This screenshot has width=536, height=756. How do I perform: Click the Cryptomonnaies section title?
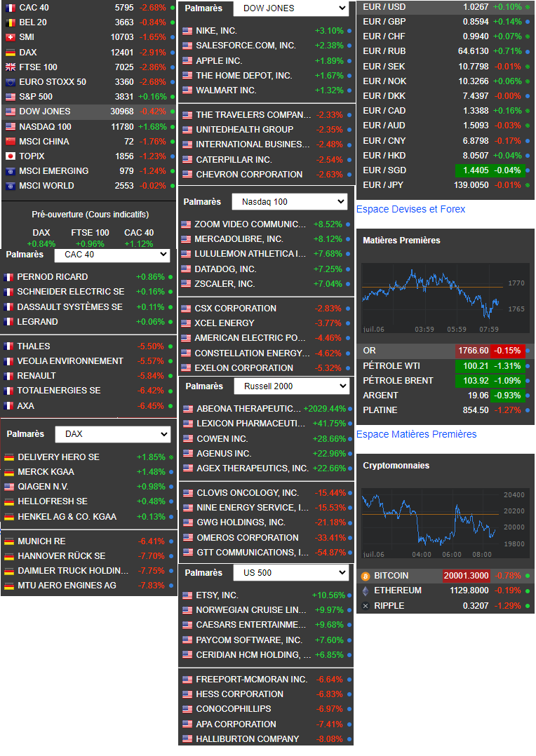coord(396,466)
